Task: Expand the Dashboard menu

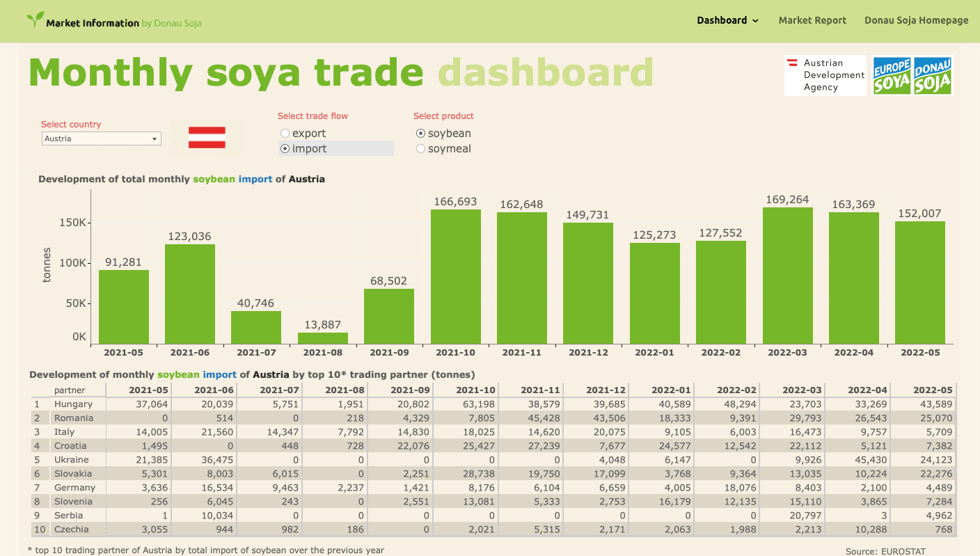Action: click(727, 20)
